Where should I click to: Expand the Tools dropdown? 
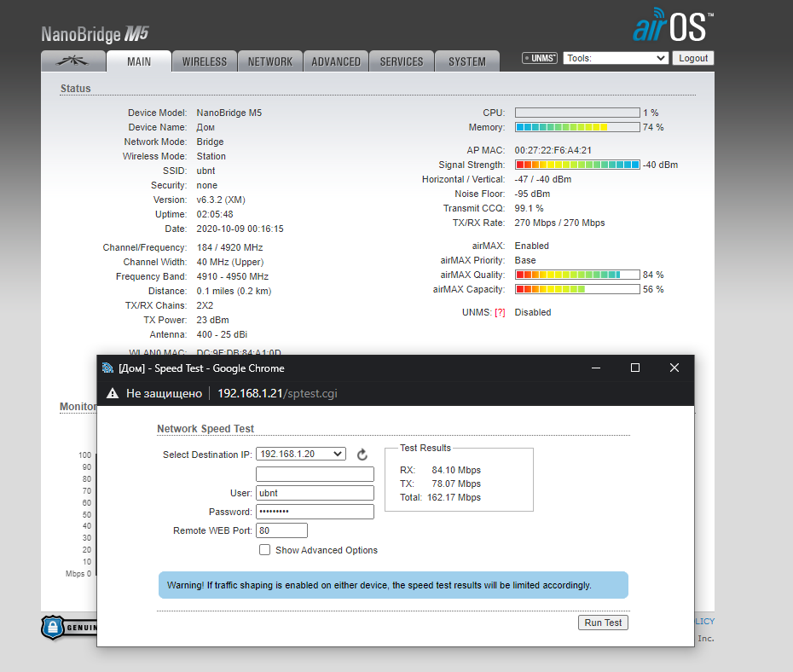pyautogui.click(x=616, y=58)
